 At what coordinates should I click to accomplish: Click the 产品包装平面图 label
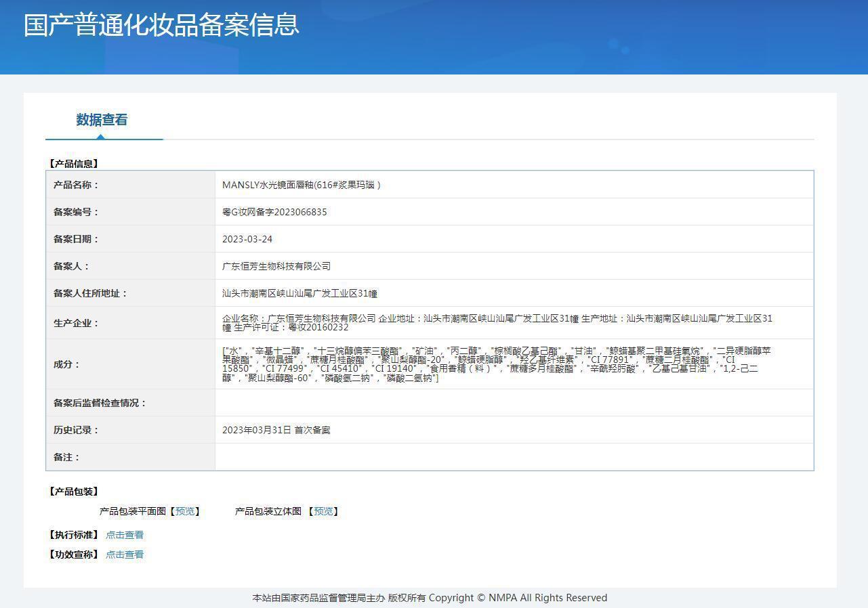[133, 511]
